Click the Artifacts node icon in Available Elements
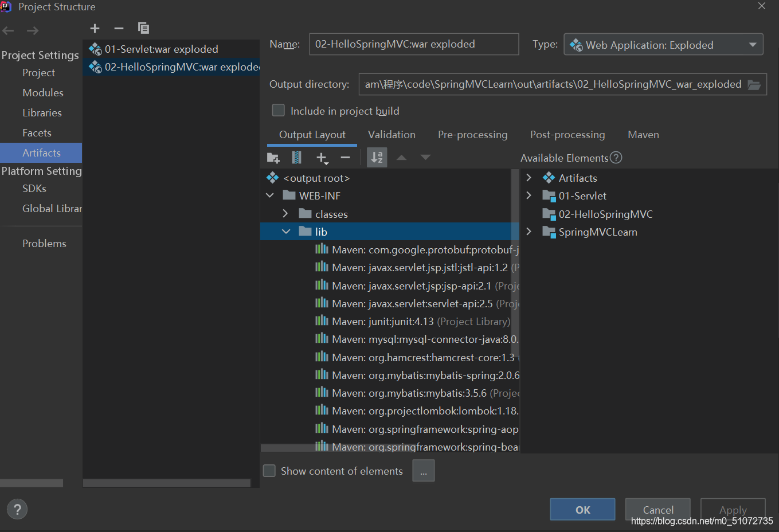 tap(549, 178)
